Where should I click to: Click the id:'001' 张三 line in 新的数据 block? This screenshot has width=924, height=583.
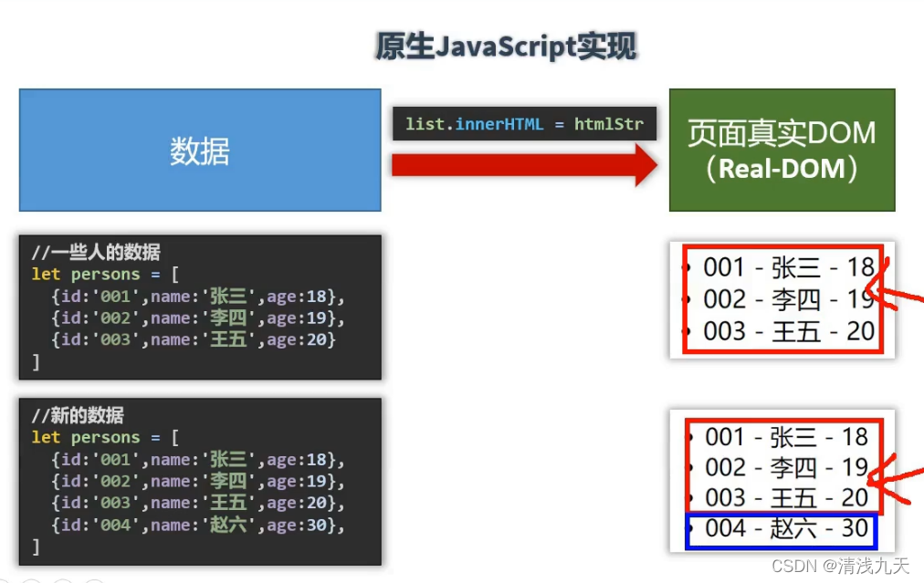(197, 459)
